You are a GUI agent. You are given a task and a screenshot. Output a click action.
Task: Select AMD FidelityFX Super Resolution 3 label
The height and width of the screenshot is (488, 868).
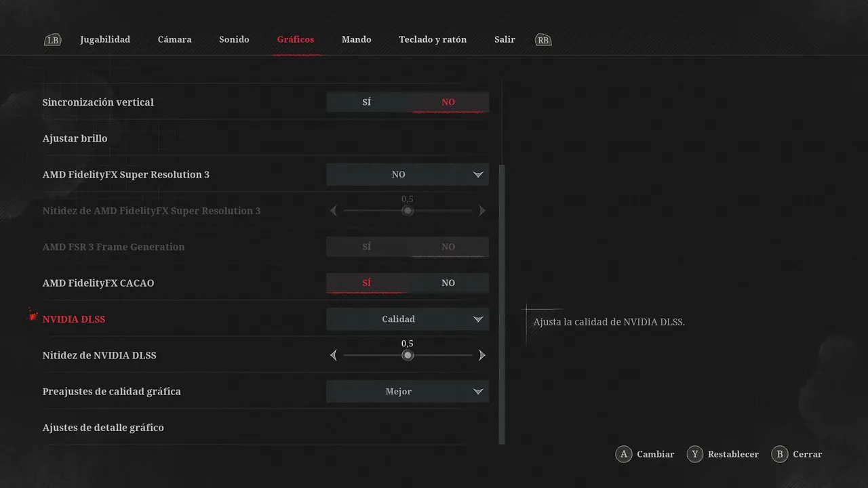click(x=126, y=175)
